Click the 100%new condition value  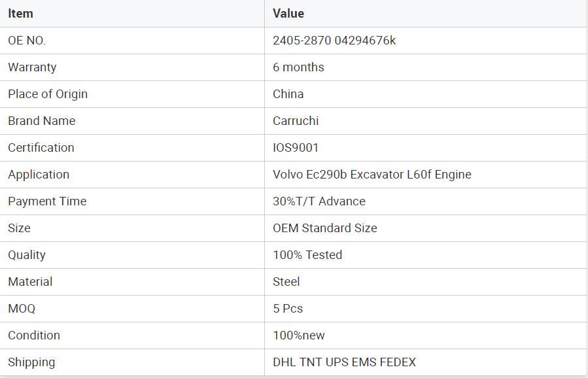coord(298,335)
